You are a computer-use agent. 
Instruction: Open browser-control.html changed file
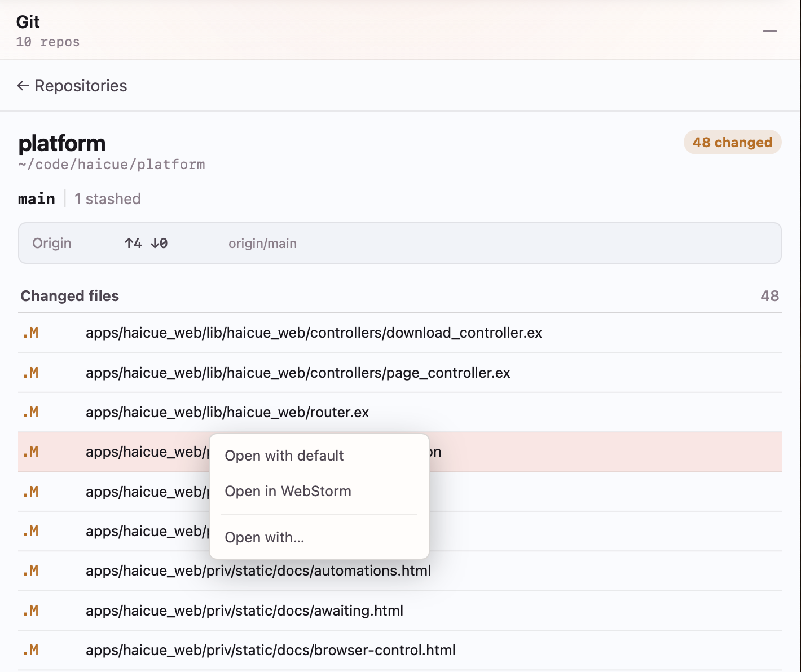click(400, 650)
